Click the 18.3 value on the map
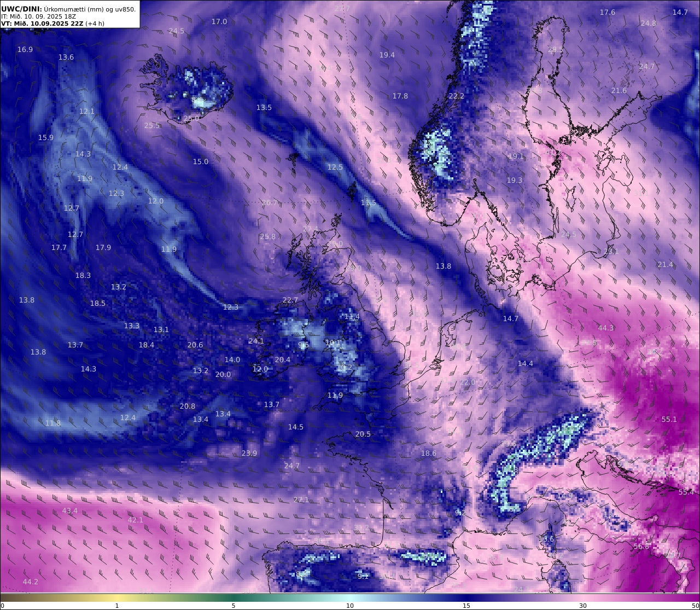Viewport: 700px width, 610px height. click(83, 276)
